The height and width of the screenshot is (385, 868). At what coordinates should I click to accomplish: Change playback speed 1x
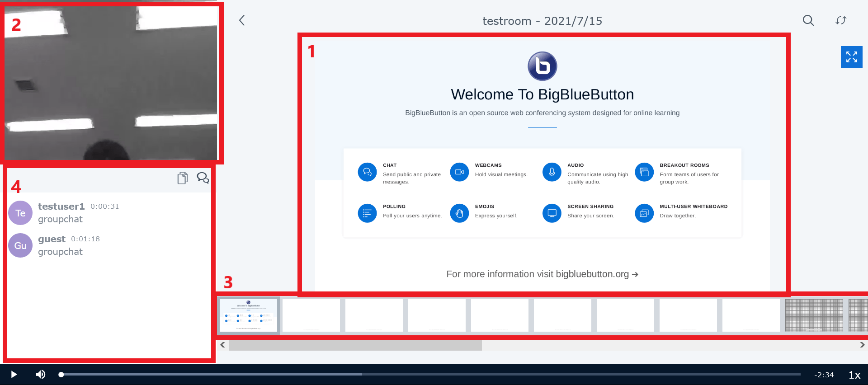(854, 375)
